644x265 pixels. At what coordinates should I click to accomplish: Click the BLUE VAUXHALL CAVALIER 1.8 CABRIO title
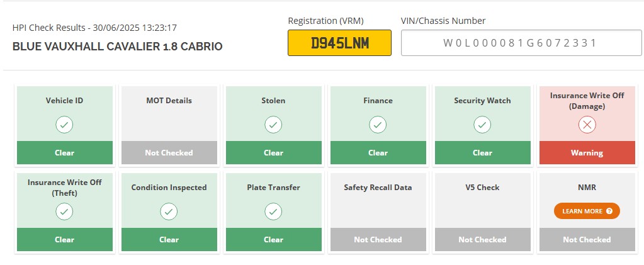point(118,47)
